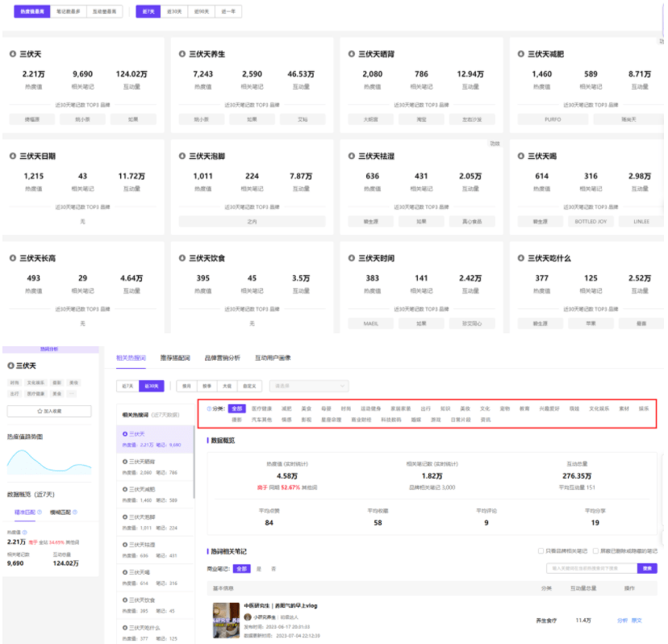Click the help icon next to 精准匹配

(40, 512)
